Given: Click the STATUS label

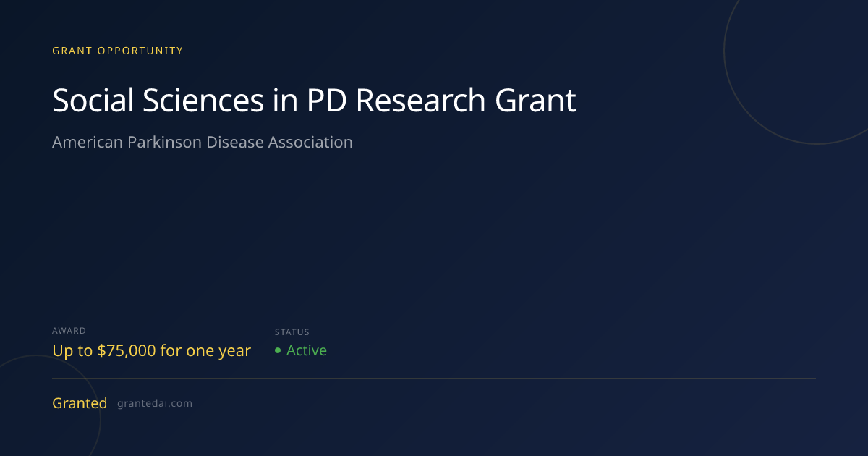Looking at the screenshot, I should point(292,332).
